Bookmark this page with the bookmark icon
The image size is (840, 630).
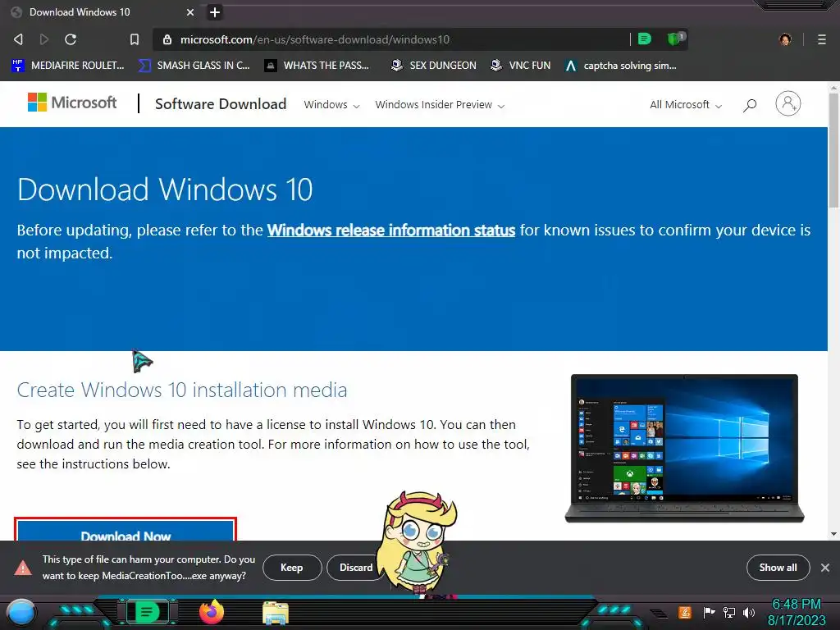(135, 39)
